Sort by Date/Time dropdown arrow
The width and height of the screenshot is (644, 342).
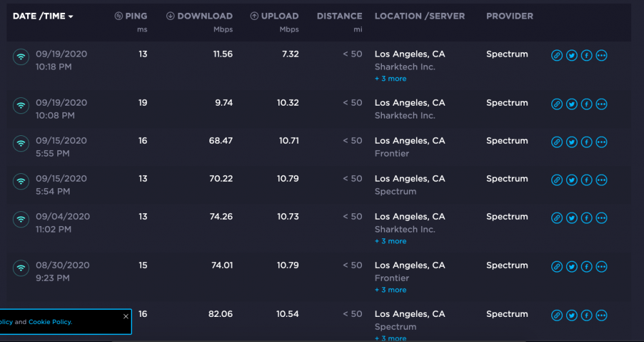point(71,17)
